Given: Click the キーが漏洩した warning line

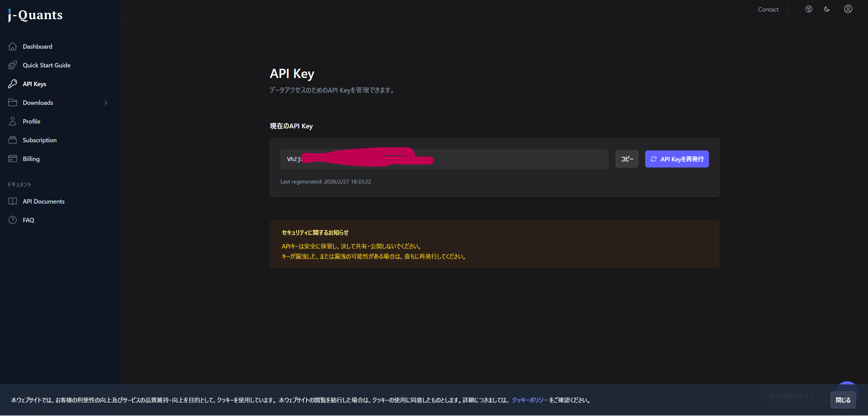Looking at the screenshot, I should point(374,256).
